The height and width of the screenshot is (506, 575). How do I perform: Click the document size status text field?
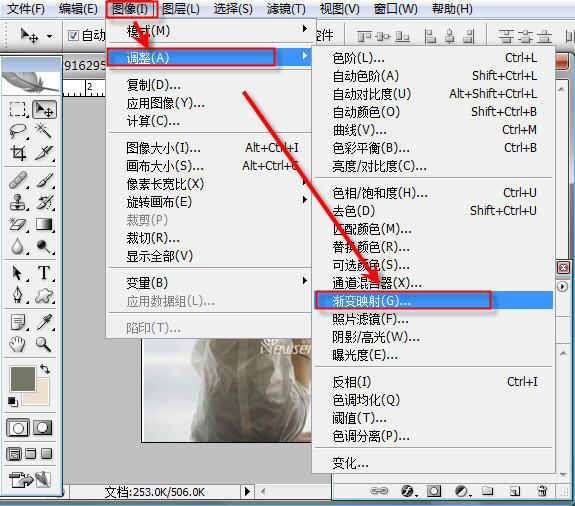pos(155,492)
